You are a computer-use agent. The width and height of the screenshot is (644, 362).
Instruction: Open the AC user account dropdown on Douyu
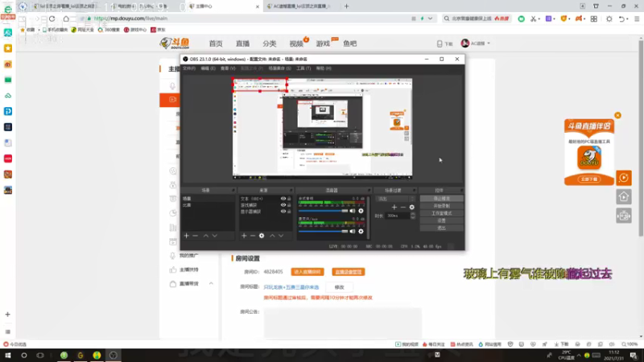tap(476, 43)
